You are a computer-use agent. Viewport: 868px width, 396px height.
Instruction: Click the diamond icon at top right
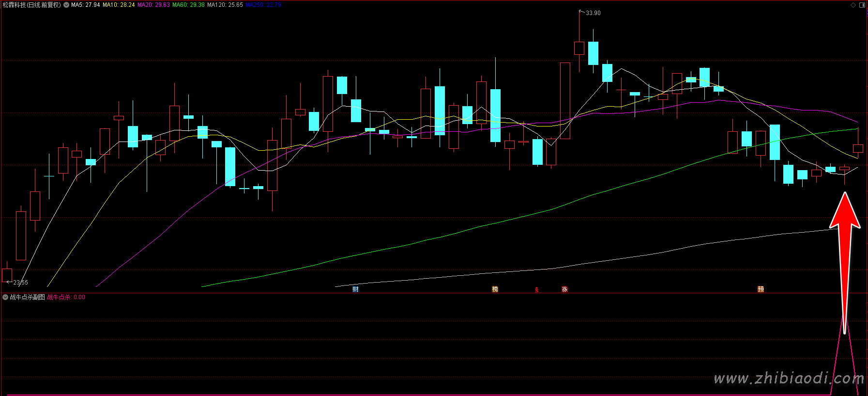[853, 5]
